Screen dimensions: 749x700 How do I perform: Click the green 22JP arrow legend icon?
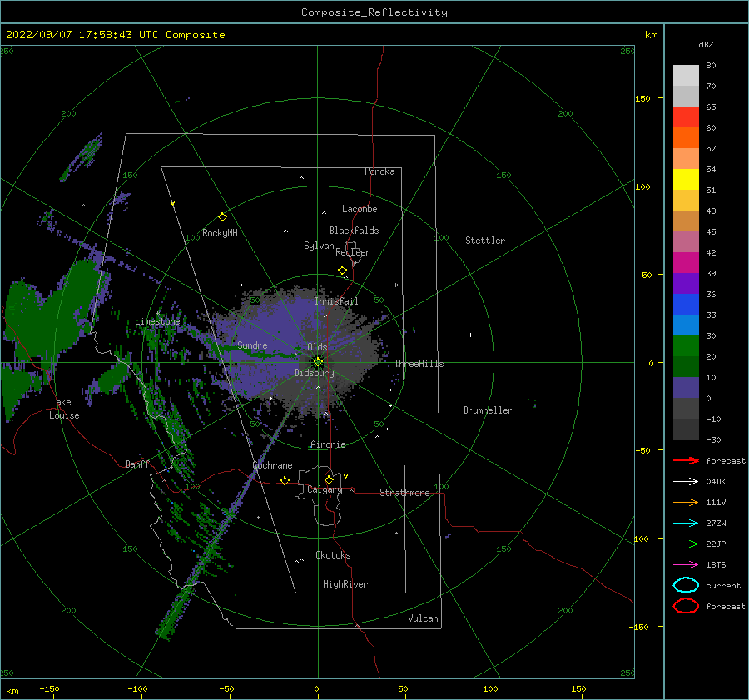(686, 544)
